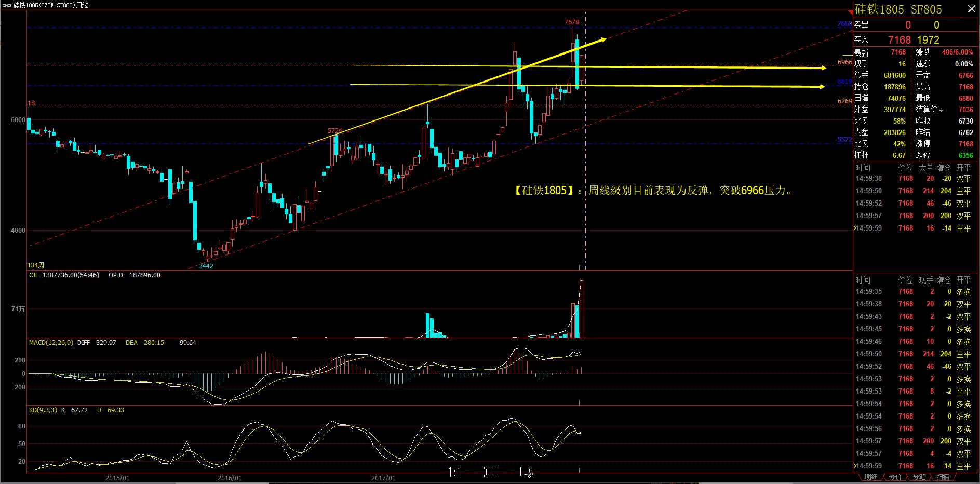Viewport: 980px width, 484px height.
Task: Select the 14:59:43 tick row
Action: coord(916,316)
